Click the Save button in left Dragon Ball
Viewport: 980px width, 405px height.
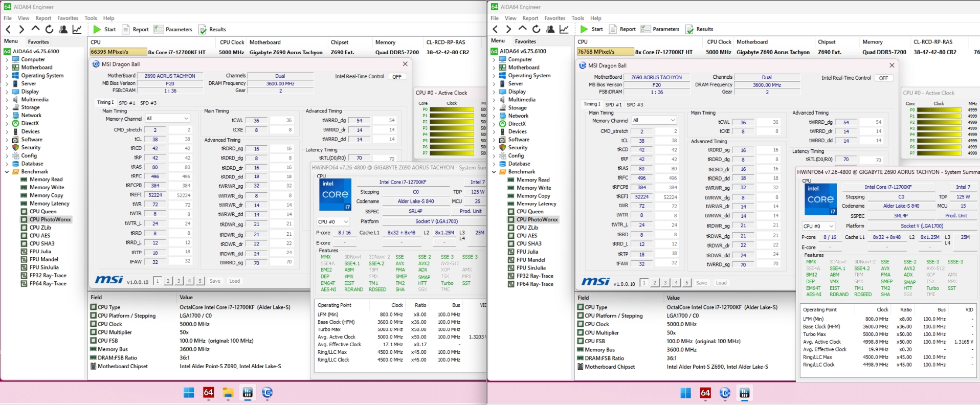point(215,281)
